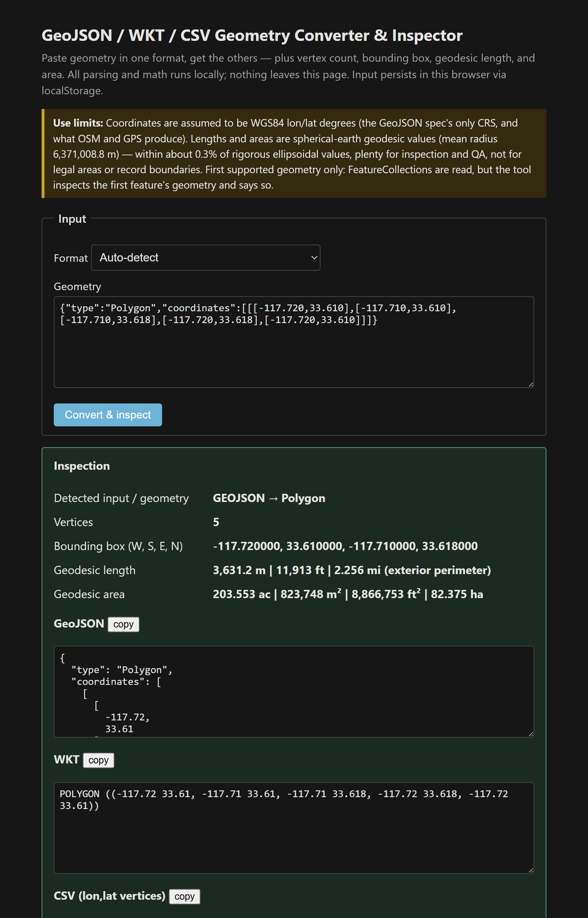
Task: Grab the Geometry textarea resize handle
Action: pos(531,385)
